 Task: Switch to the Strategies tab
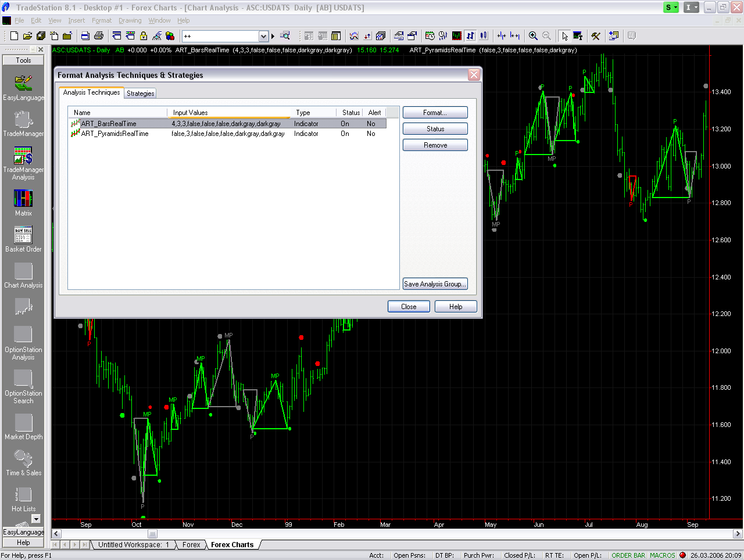click(x=141, y=94)
